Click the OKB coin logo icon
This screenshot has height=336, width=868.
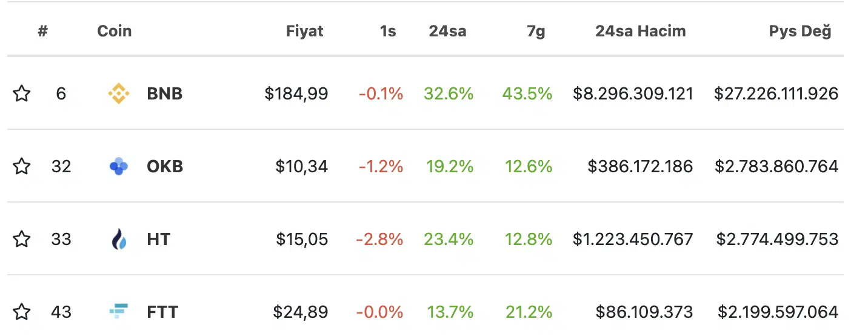(x=118, y=166)
